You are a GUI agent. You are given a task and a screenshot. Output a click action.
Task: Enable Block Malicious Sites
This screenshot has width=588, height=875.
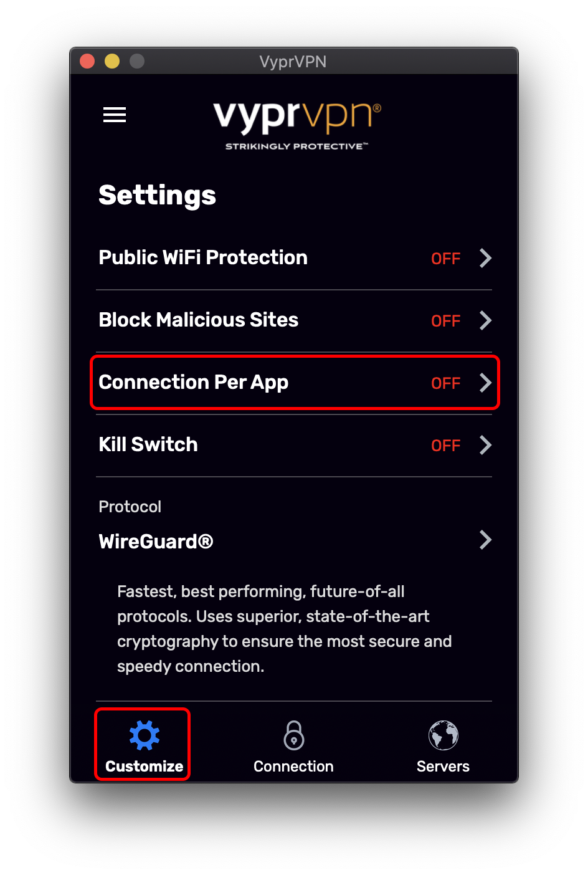click(x=445, y=320)
